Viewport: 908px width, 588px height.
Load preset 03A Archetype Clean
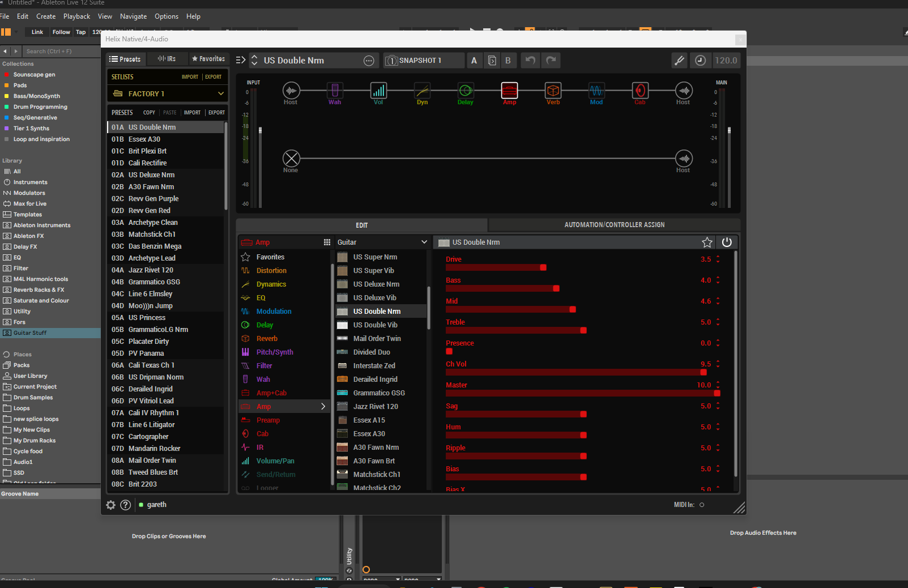[165, 223]
